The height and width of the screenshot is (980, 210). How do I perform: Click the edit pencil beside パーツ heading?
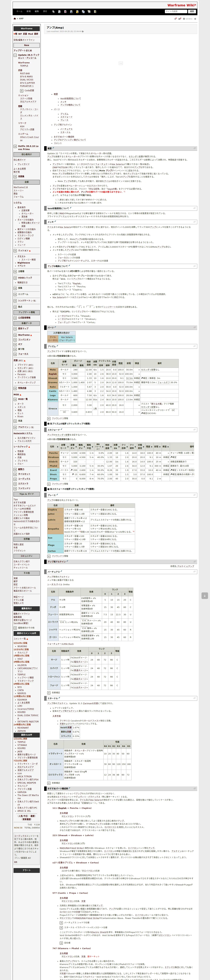[55, 327]
